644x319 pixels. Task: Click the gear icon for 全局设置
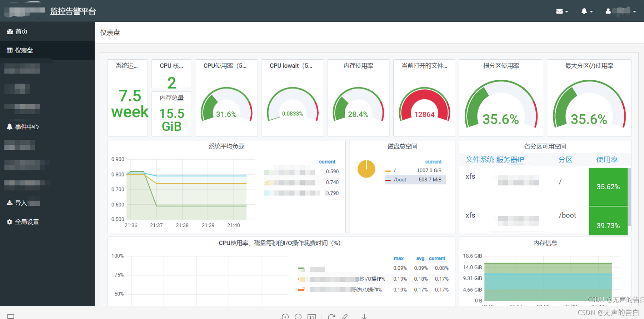10,222
